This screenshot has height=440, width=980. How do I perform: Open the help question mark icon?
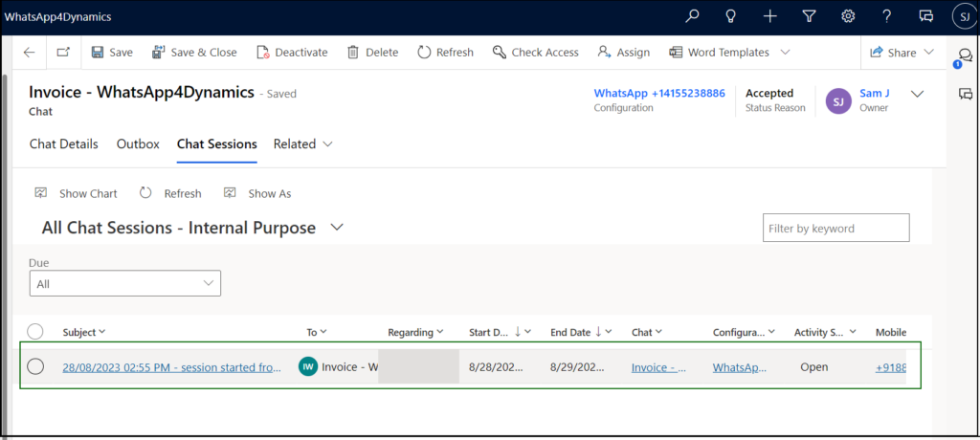click(886, 17)
